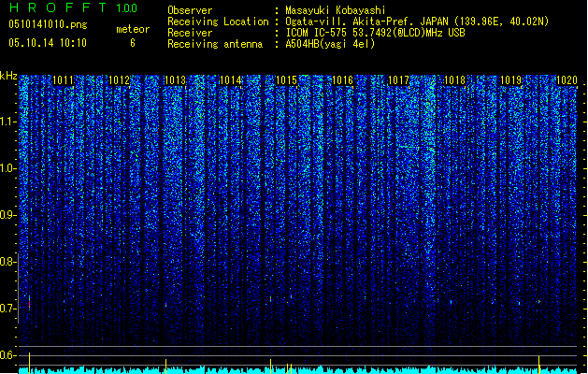The height and width of the screenshot is (374, 588).
Task: Click the 0.8 kHz axis label
Action: pyautogui.click(x=8, y=262)
